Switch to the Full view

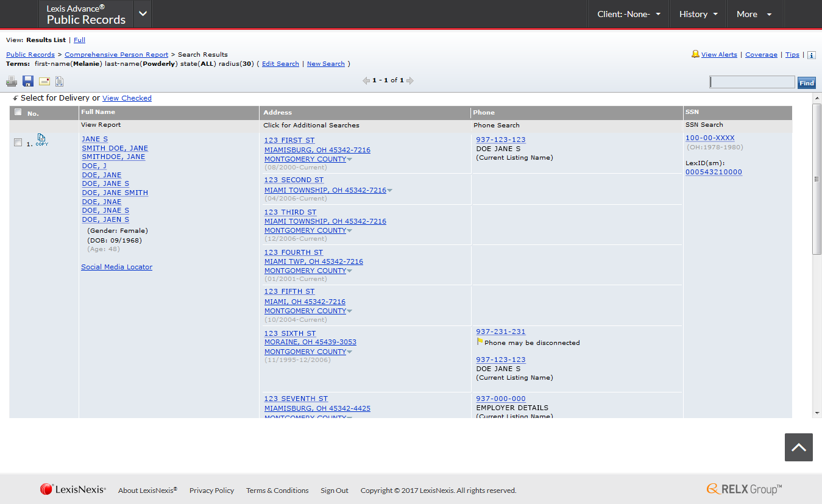point(79,40)
